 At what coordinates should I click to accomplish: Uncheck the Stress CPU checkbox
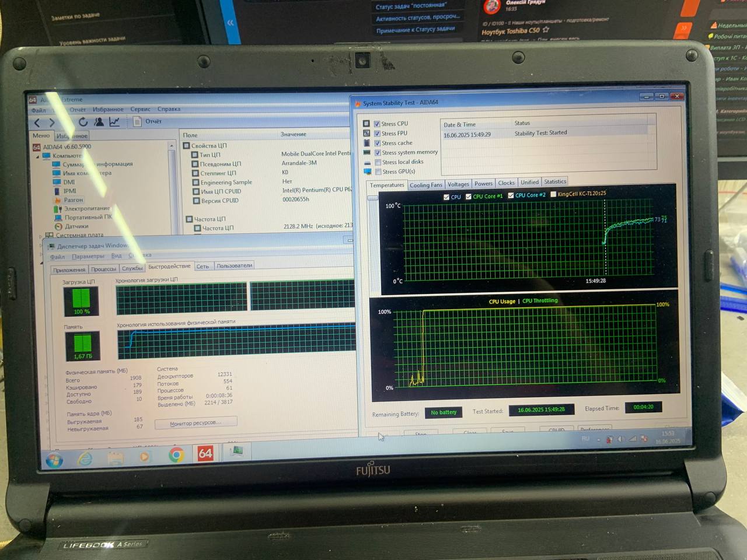(377, 124)
